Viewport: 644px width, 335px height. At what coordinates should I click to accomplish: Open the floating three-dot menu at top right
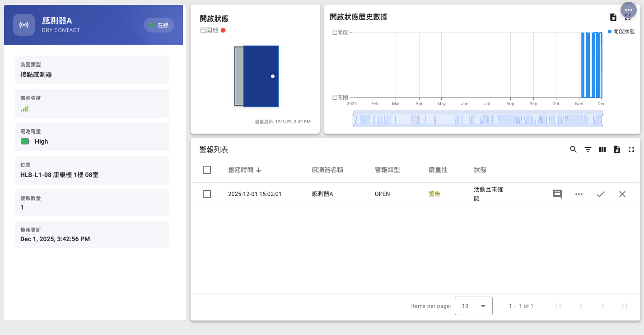(x=629, y=9)
